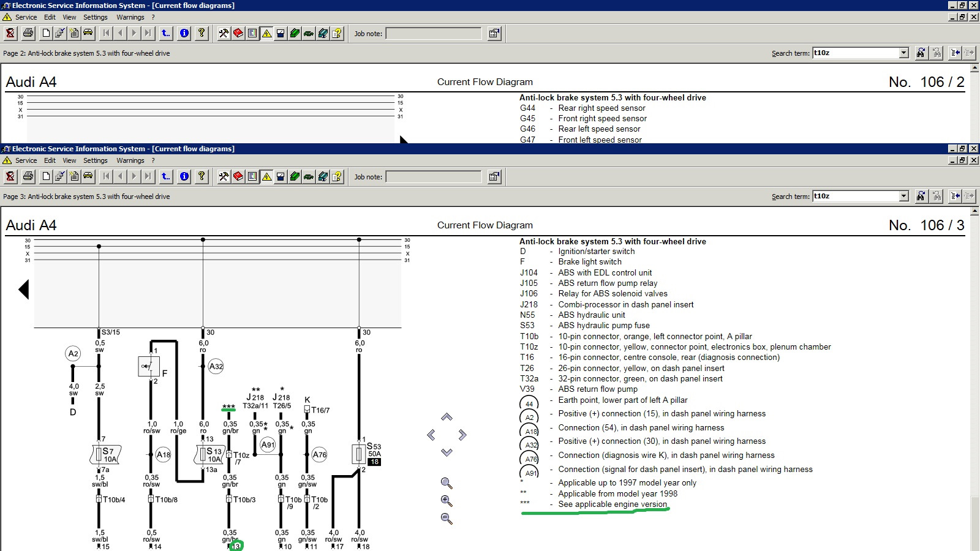Open View menu in Page 3 window
The height and width of the screenshot is (551, 980).
tap(69, 160)
